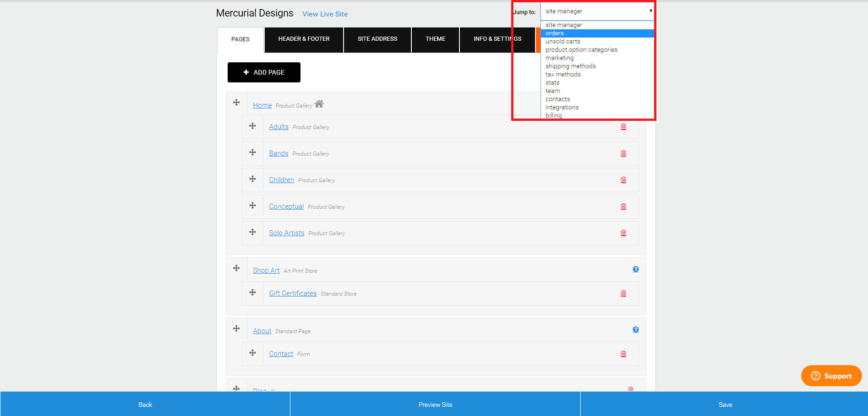This screenshot has height=416, width=868.
Task: Click the trash icon next to Bands page
Action: pos(623,153)
